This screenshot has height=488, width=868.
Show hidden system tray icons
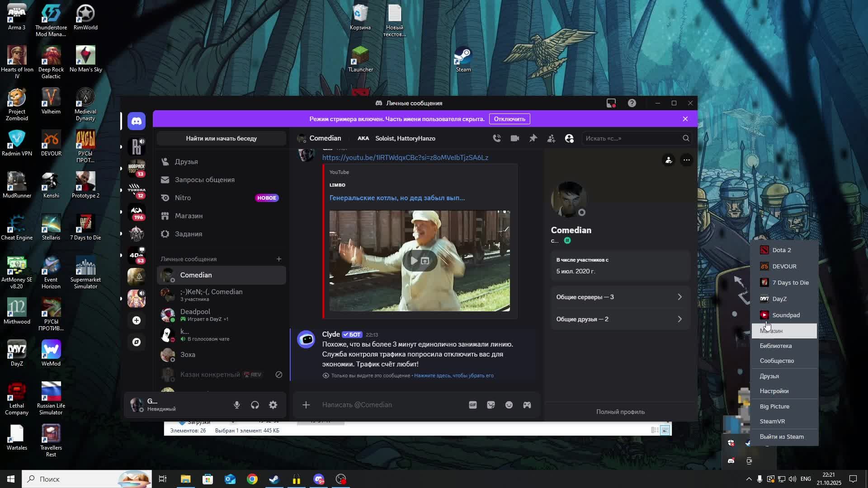tap(749, 479)
